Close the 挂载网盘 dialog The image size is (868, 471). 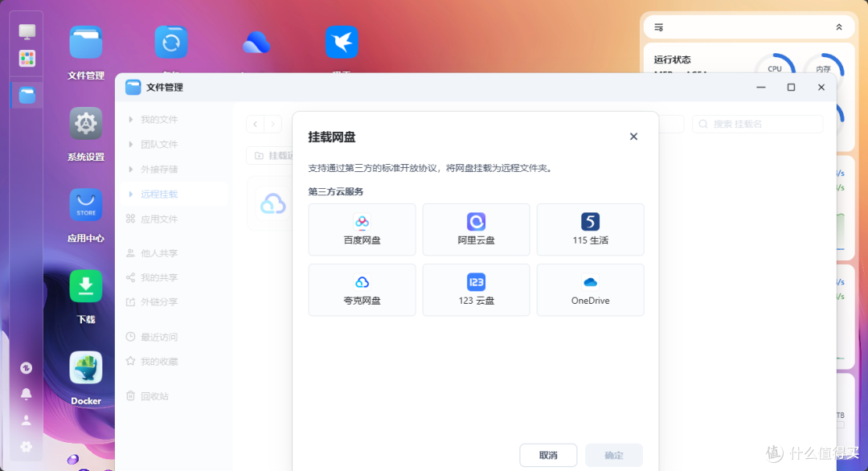(x=634, y=137)
